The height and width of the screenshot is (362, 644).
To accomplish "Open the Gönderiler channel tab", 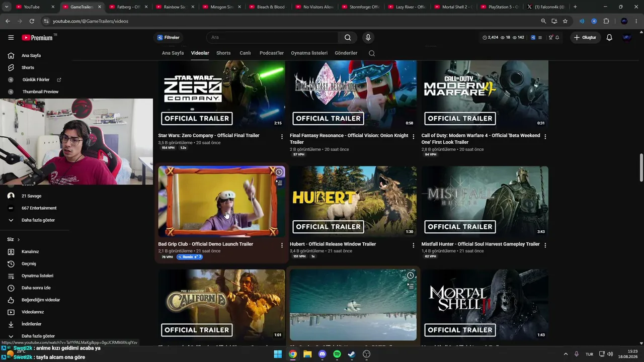I will (x=346, y=53).
